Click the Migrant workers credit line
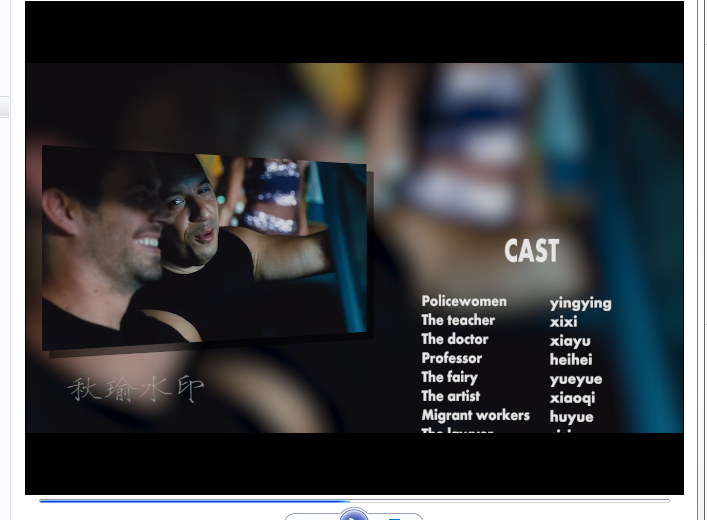Image resolution: width=707 pixels, height=520 pixels. (x=475, y=415)
